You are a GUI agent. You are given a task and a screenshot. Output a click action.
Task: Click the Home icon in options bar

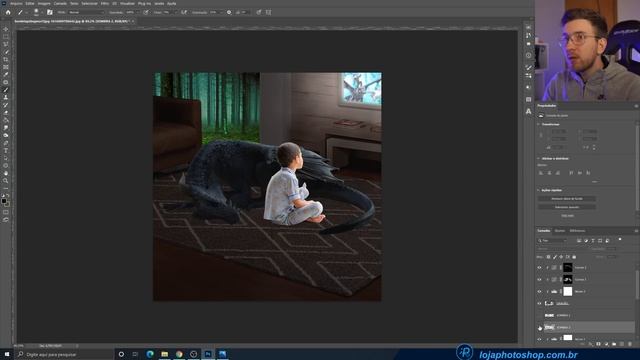pos(8,12)
